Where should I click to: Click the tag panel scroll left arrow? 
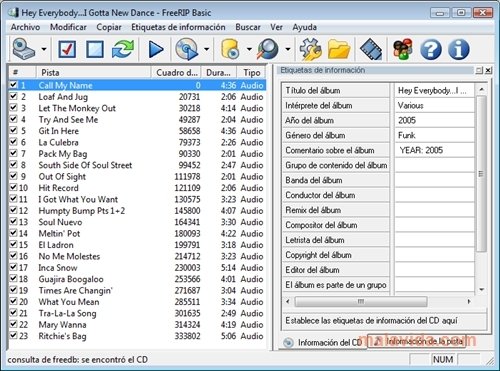288,301
